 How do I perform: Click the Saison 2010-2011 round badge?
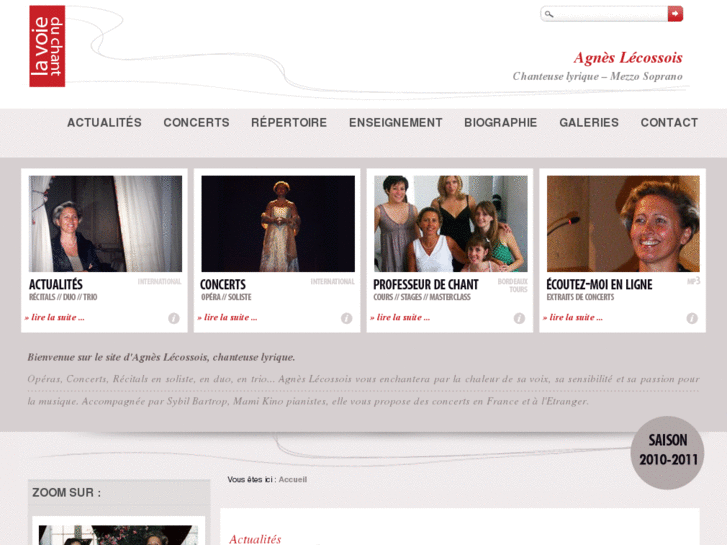pyautogui.click(x=667, y=452)
